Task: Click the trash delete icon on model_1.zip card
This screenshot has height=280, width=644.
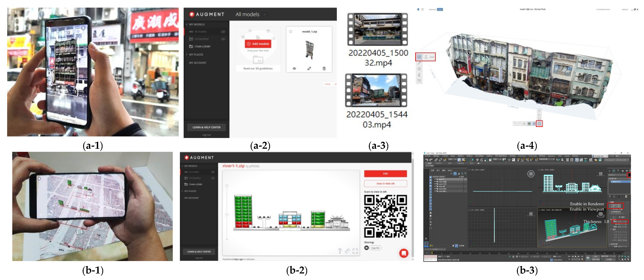Action: [324, 68]
